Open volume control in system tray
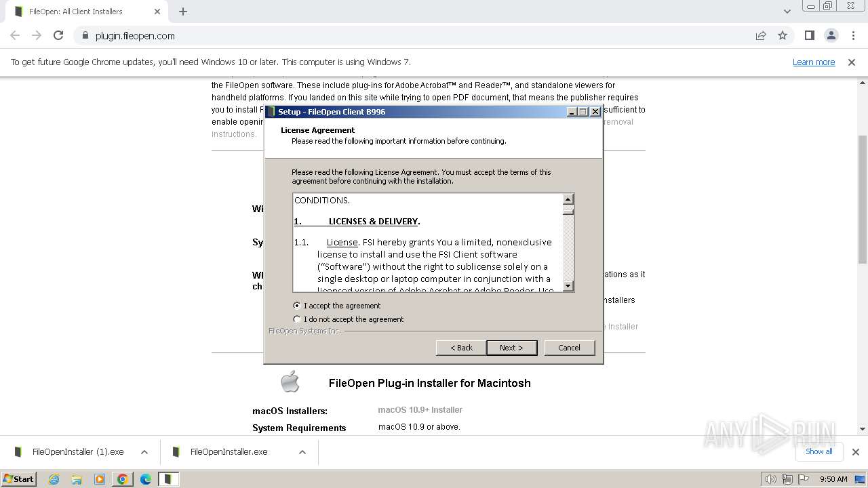 [770, 479]
